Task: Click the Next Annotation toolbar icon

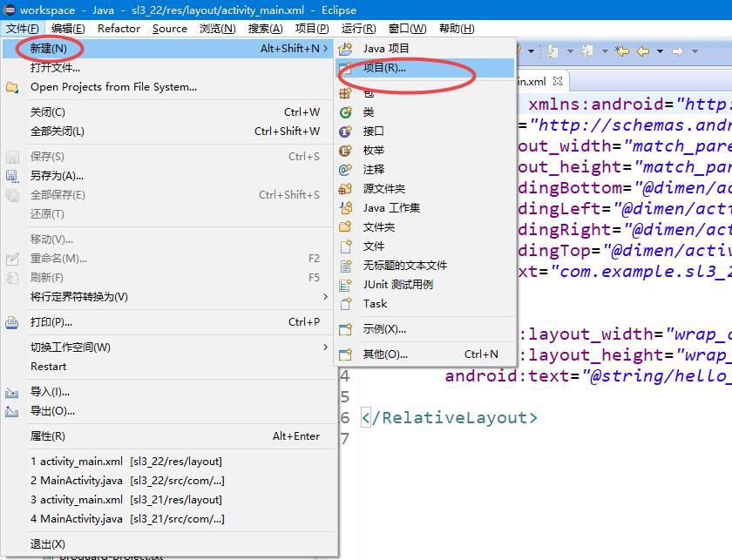Action: (x=552, y=51)
